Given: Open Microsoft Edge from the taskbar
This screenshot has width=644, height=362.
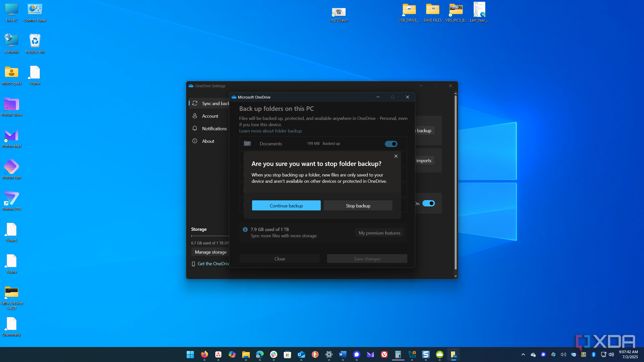Looking at the screenshot, I should (260, 354).
